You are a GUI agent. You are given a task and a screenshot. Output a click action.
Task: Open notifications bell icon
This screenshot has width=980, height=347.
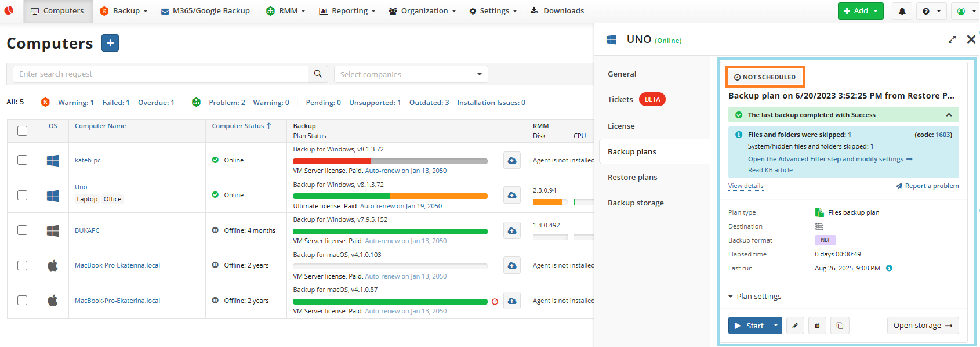pos(902,11)
